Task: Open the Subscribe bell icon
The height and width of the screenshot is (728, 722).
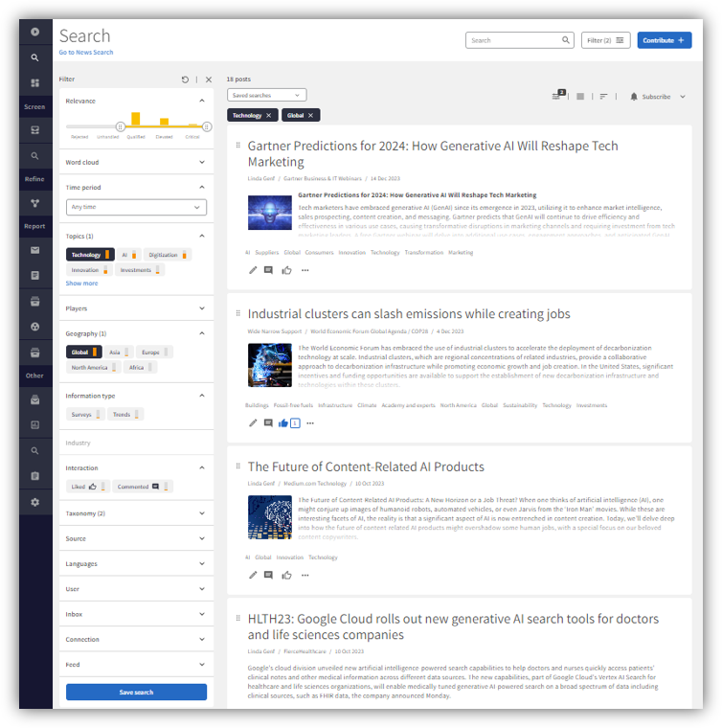Action: click(x=634, y=97)
